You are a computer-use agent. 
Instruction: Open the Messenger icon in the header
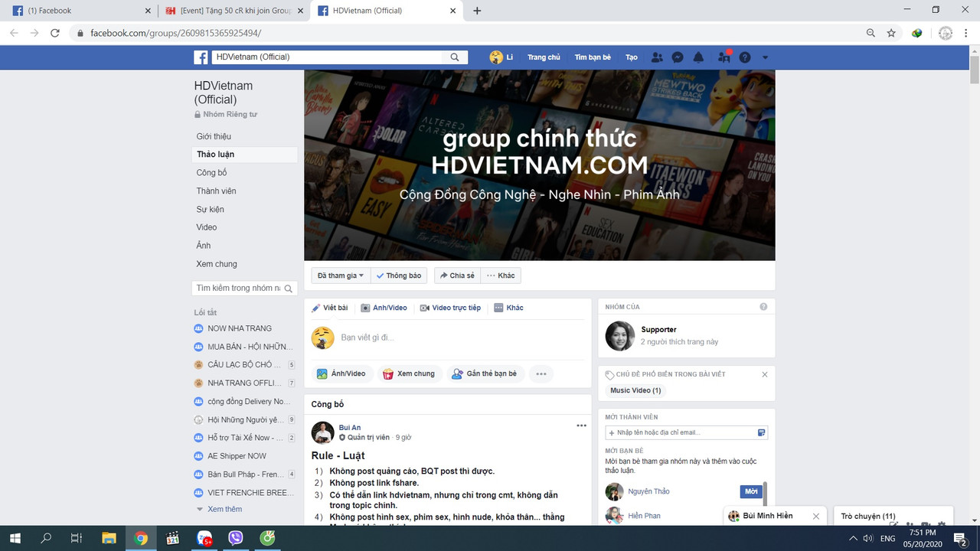tap(678, 57)
